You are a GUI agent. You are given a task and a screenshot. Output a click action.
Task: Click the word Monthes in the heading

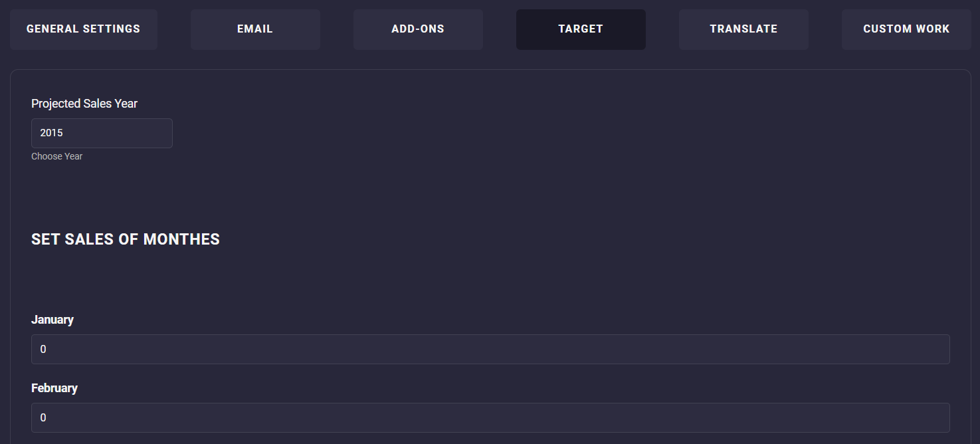point(181,239)
